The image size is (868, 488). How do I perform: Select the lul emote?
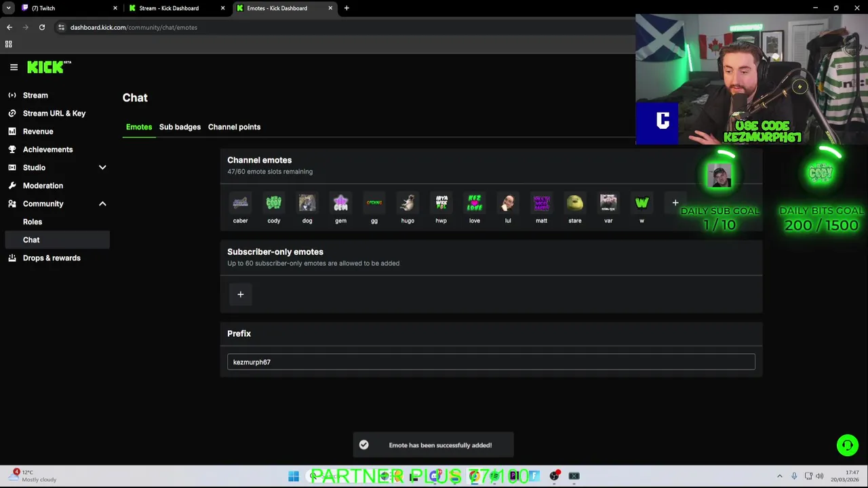pos(508,203)
